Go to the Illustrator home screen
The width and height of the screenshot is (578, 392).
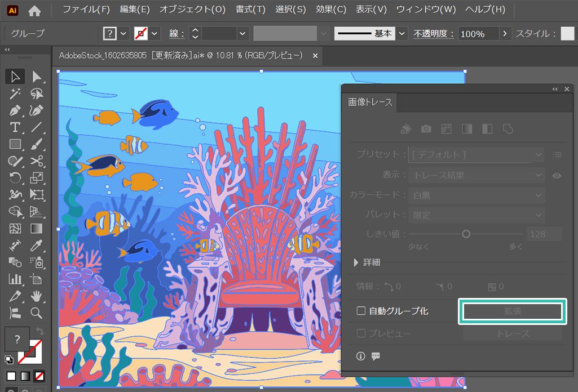pyautogui.click(x=34, y=10)
